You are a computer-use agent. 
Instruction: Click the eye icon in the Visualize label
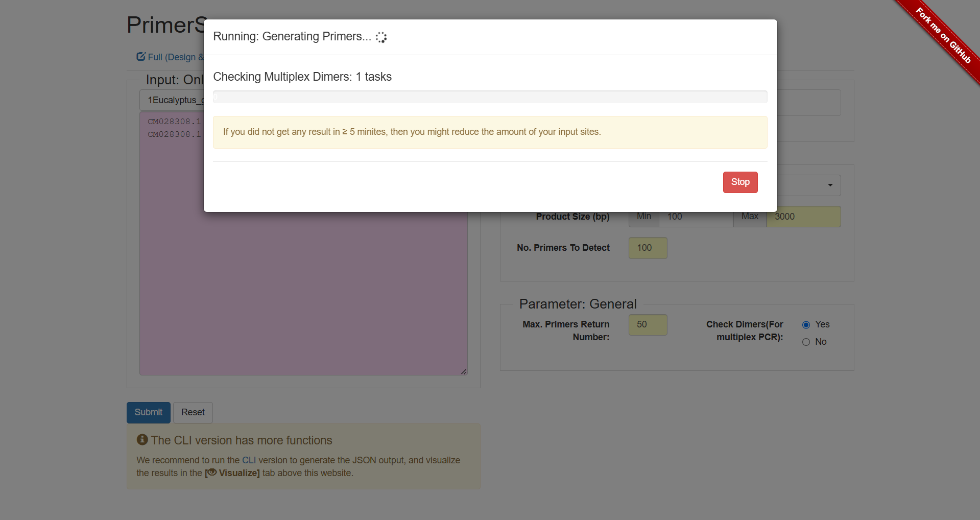[211, 473]
